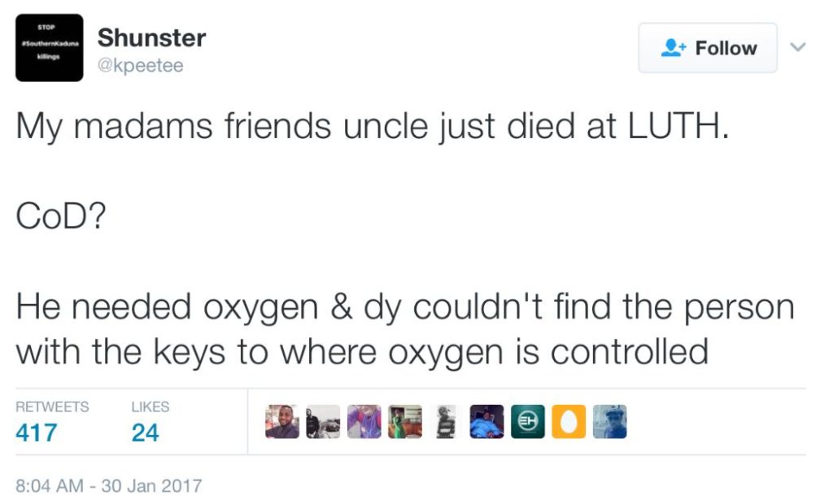Click the last avatar, man wearing cap
The height and width of the screenshot is (504, 833).
[x=610, y=422]
